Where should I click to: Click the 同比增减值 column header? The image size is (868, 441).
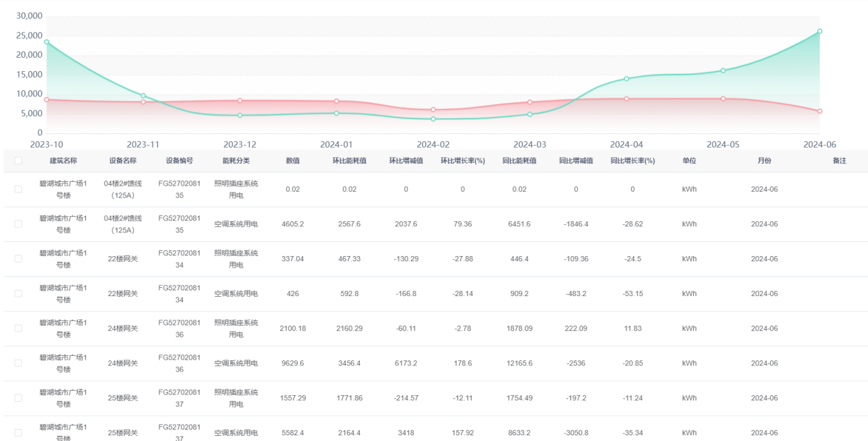576,161
